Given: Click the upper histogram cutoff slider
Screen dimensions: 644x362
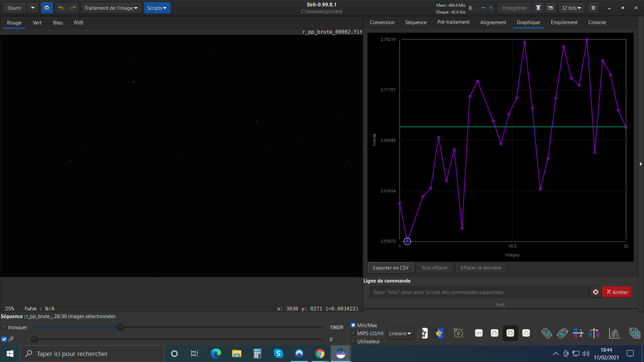Looking at the screenshot, I should (x=121, y=327).
